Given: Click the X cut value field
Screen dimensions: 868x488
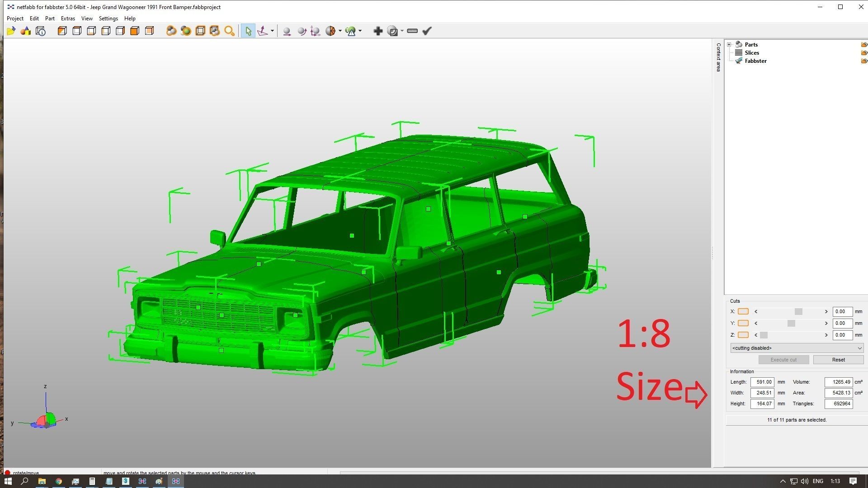Looking at the screenshot, I should [842, 311].
